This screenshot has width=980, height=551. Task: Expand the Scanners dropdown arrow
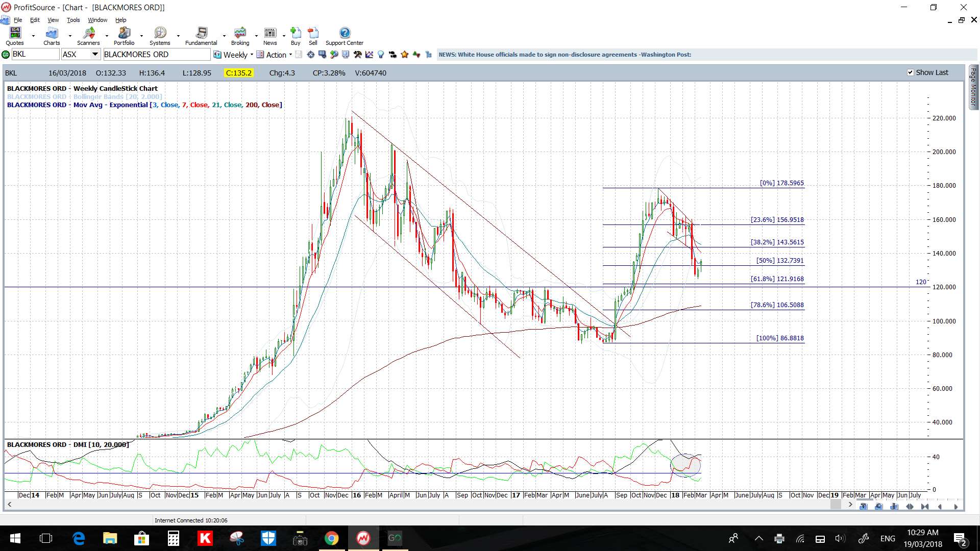coord(107,36)
